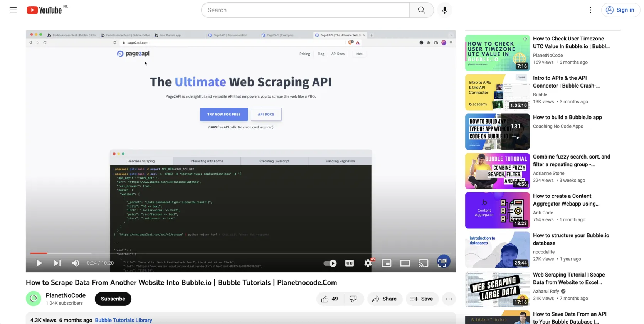Click the Azharul Rafy channel name
This screenshot has height=324, width=644.
pyautogui.click(x=546, y=291)
